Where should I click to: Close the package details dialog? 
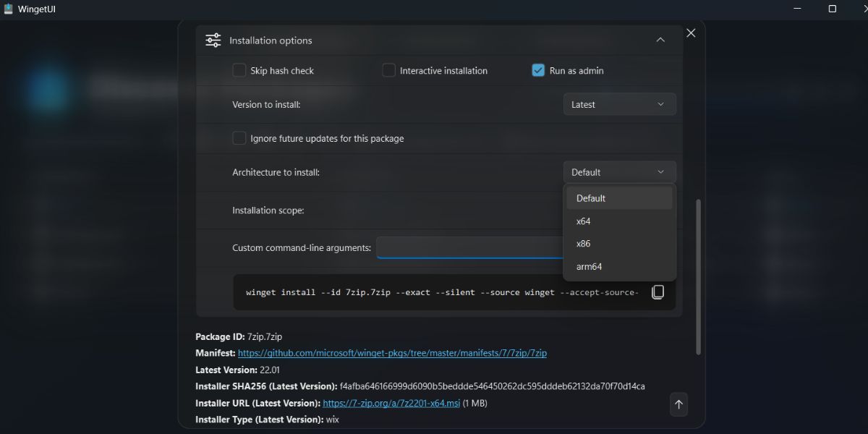[691, 33]
